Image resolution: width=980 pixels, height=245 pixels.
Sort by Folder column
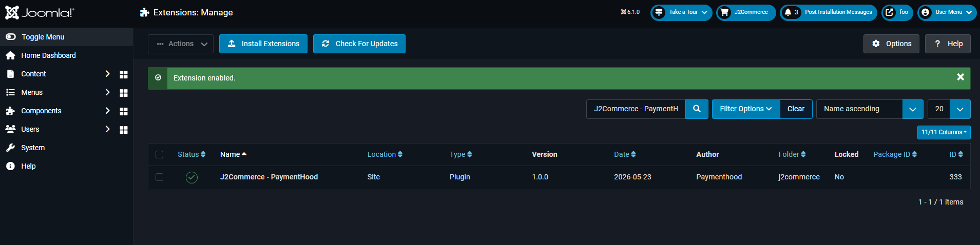792,154
